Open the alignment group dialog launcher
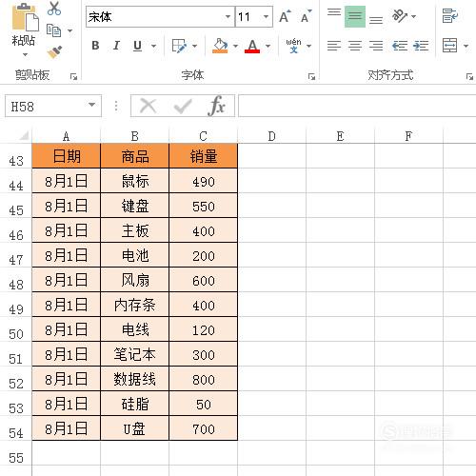The image size is (476, 476). pyautogui.click(x=469, y=76)
